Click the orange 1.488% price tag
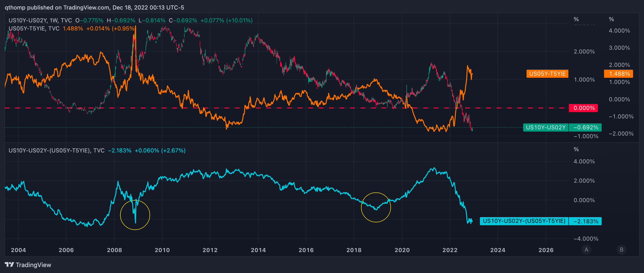 (x=619, y=74)
